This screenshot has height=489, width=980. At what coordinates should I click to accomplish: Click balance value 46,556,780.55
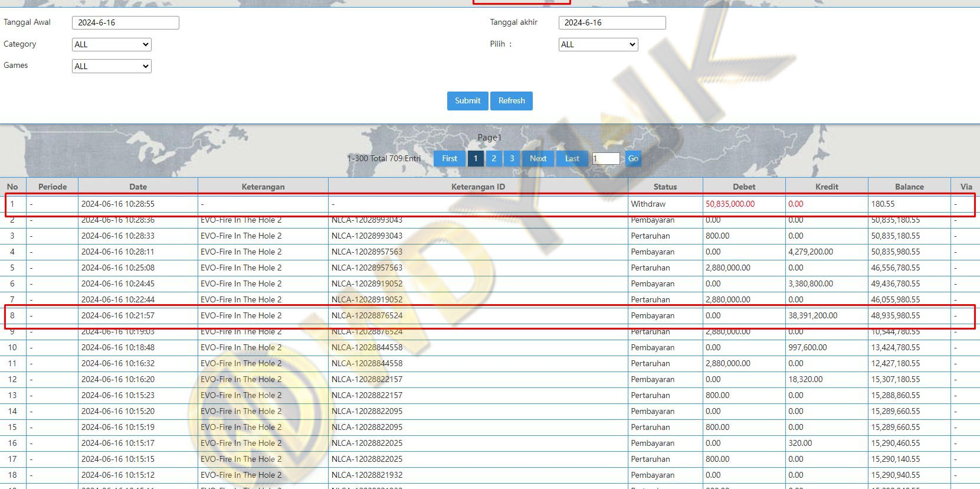896,268
